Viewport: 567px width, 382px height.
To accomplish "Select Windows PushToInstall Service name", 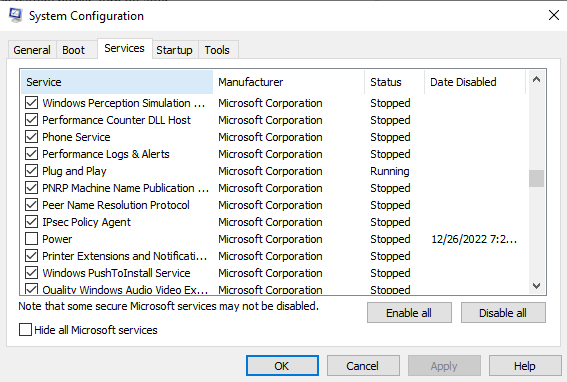I will coord(116,273).
